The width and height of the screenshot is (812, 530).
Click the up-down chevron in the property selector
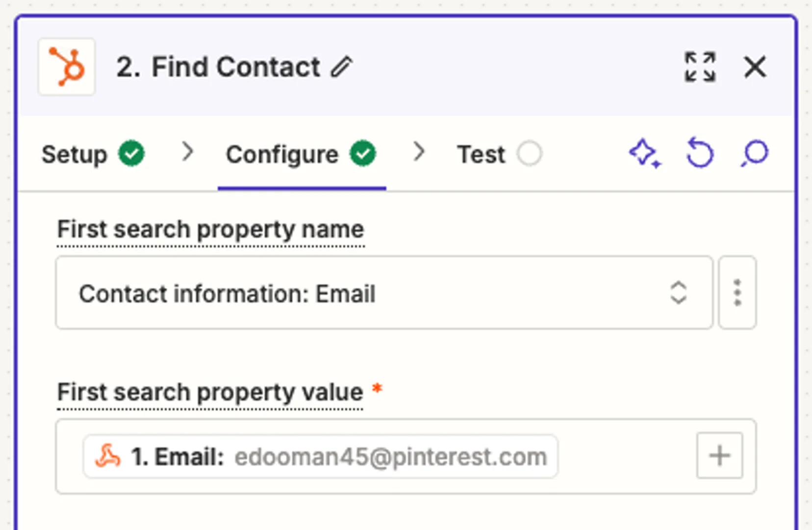pyautogui.click(x=679, y=293)
